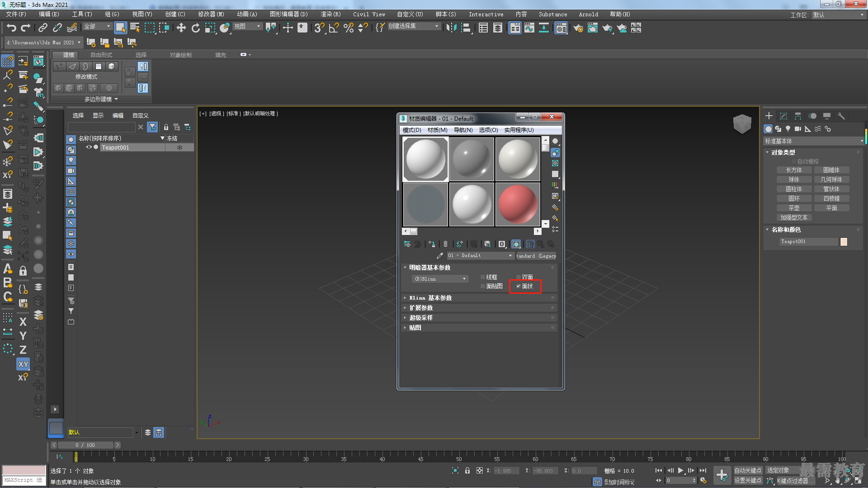
Task: Click Assign Material to Selection icon
Action: (x=432, y=244)
